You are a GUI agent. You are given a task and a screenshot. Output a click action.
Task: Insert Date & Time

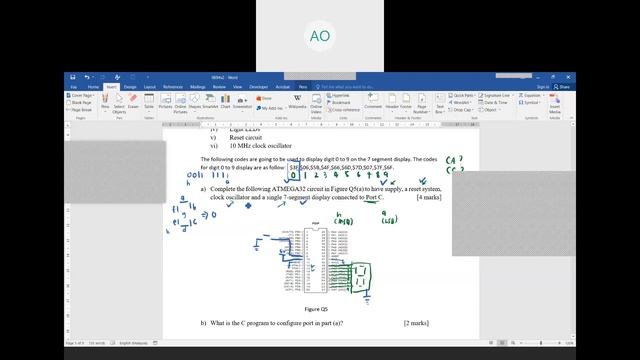493,102
